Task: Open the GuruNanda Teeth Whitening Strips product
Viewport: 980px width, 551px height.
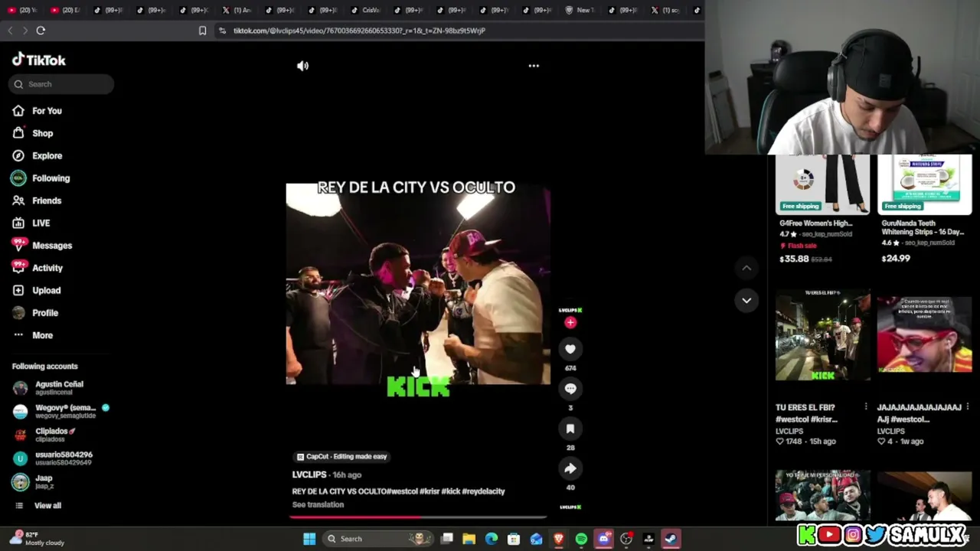Action: pyautogui.click(x=924, y=209)
